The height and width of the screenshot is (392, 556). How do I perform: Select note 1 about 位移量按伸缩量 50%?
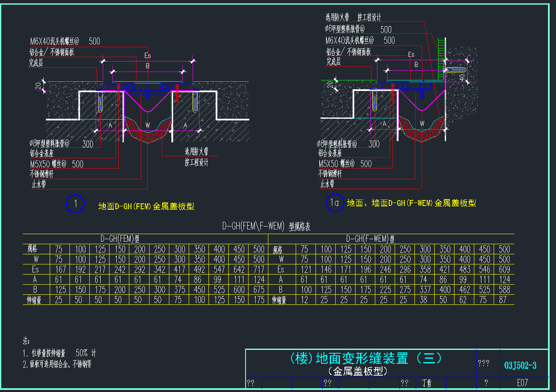59,353
